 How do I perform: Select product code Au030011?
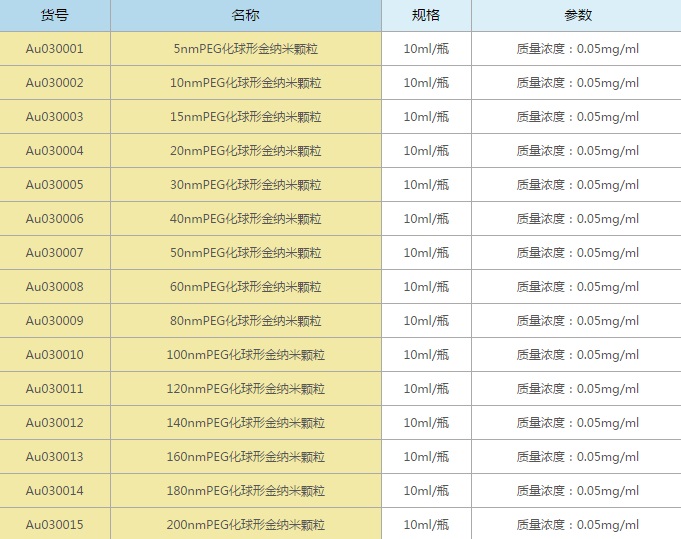54,389
